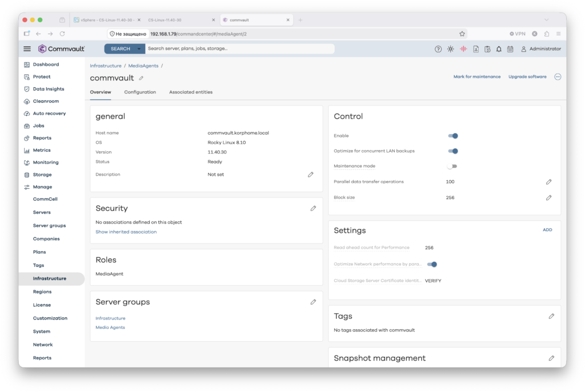This screenshot has width=585, height=392.
Task: Open a new browser tab
Action: click(300, 20)
